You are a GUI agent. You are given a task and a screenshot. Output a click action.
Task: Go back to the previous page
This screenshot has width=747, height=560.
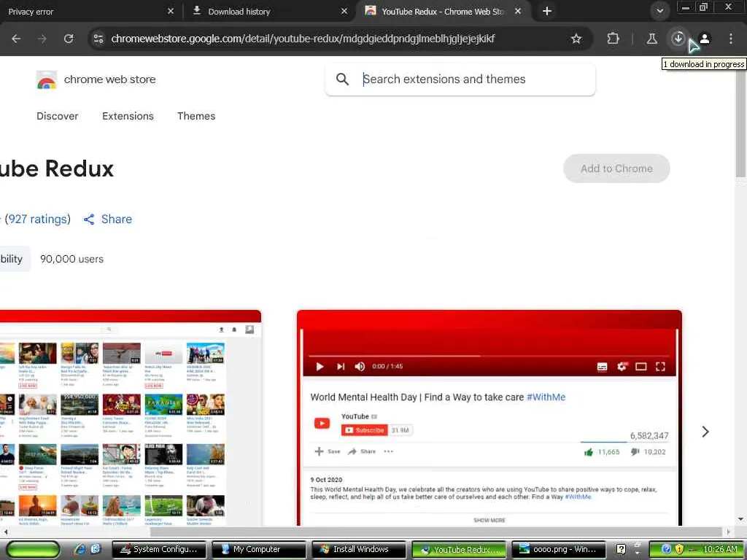[x=16, y=39]
